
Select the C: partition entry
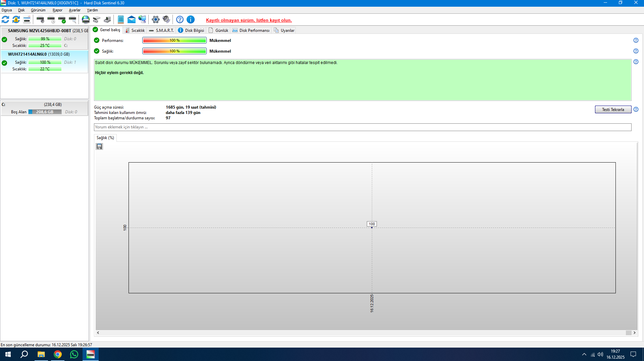click(44, 108)
